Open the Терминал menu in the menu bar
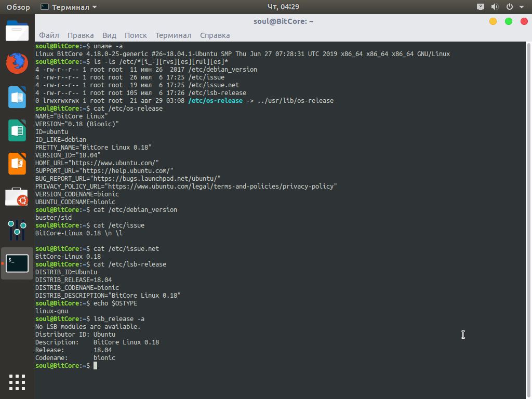 point(174,35)
